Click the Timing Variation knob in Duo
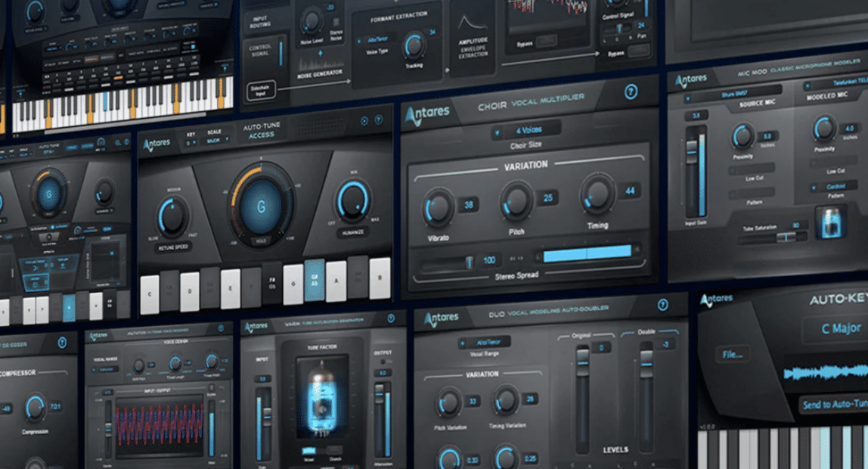 [505, 400]
